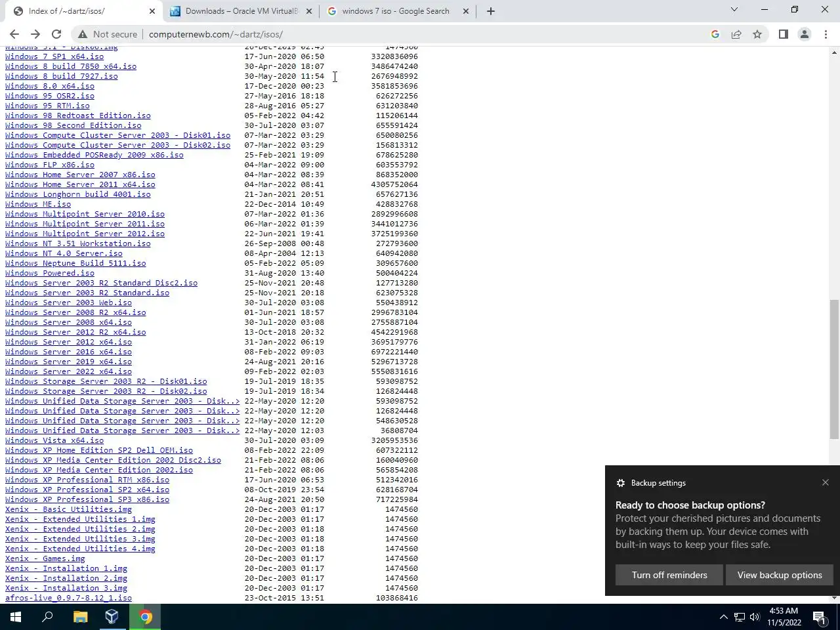Viewport: 840px width, 630px height.
Task: Select the size value 3320836096
Action: click(x=394, y=56)
